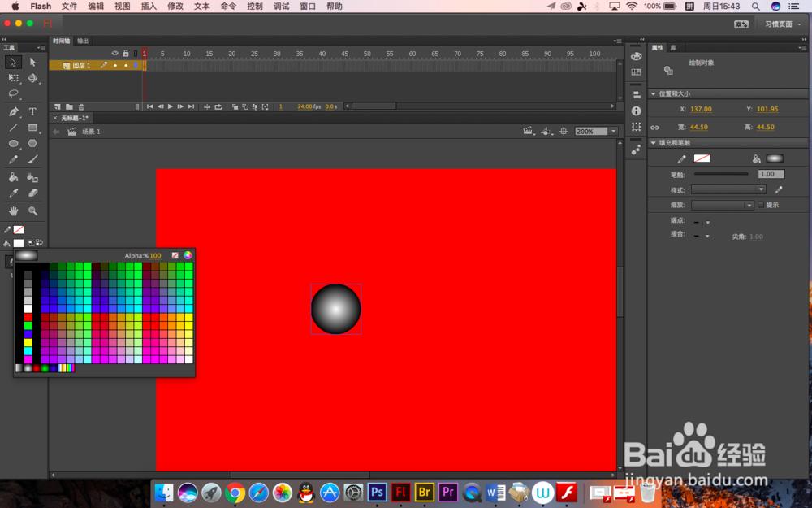
Task: Click the Center Stage crosshair icon
Action: click(x=564, y=132)
